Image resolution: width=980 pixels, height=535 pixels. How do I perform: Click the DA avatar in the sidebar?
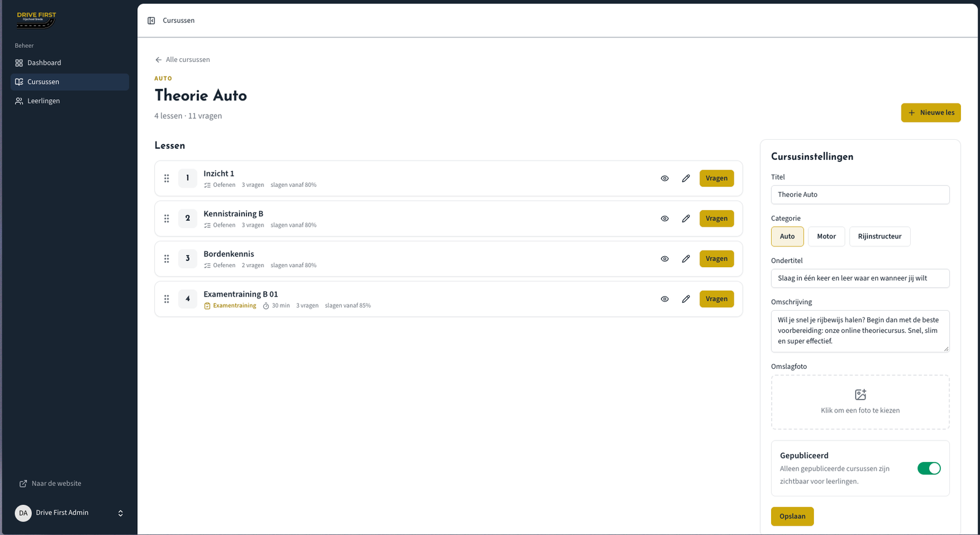tap(23, 513)
